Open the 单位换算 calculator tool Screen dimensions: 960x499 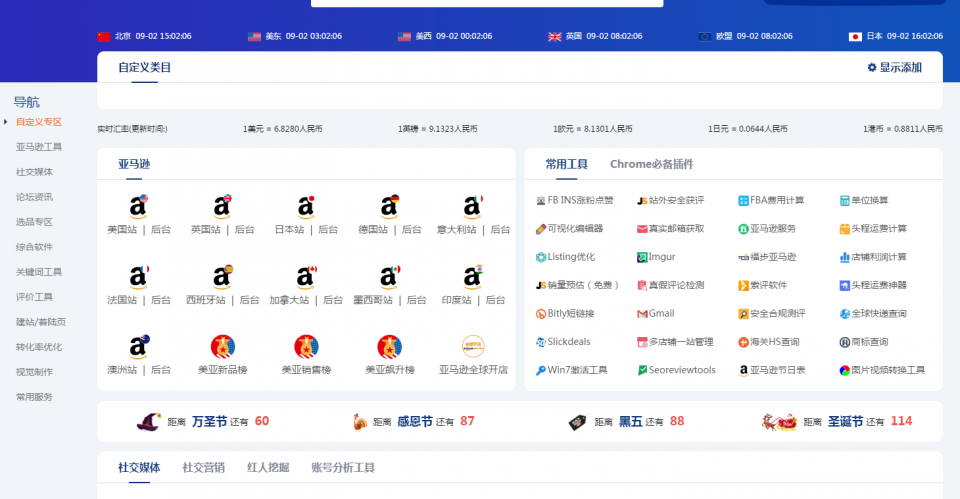tap(863, 200)
